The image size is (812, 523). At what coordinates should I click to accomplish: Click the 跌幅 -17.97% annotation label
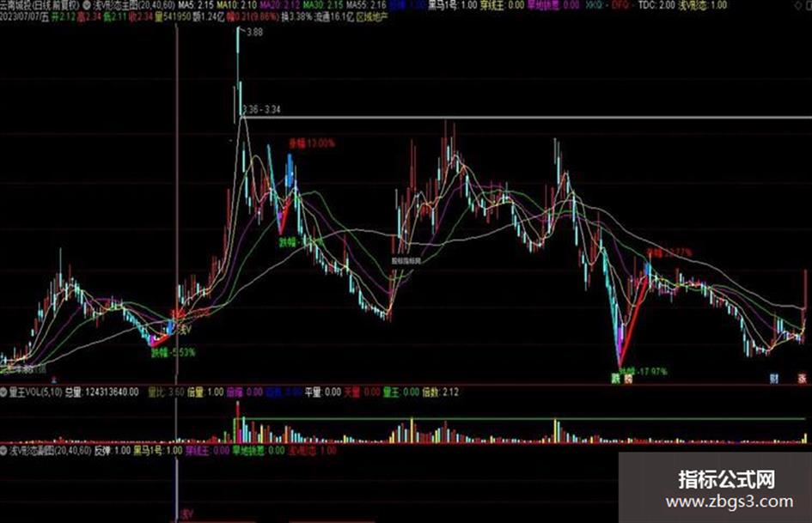(644, 371)
